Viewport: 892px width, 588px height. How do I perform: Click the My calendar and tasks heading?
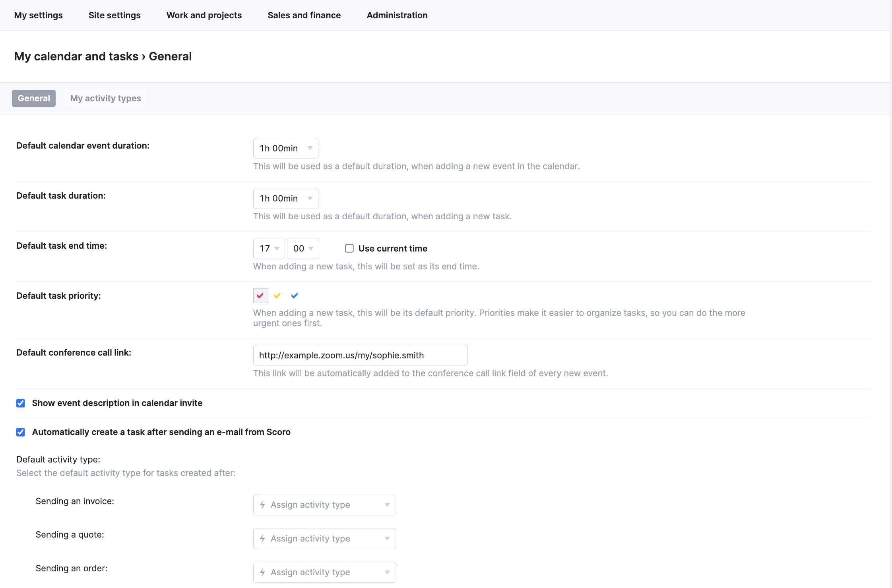click(76, 56)
